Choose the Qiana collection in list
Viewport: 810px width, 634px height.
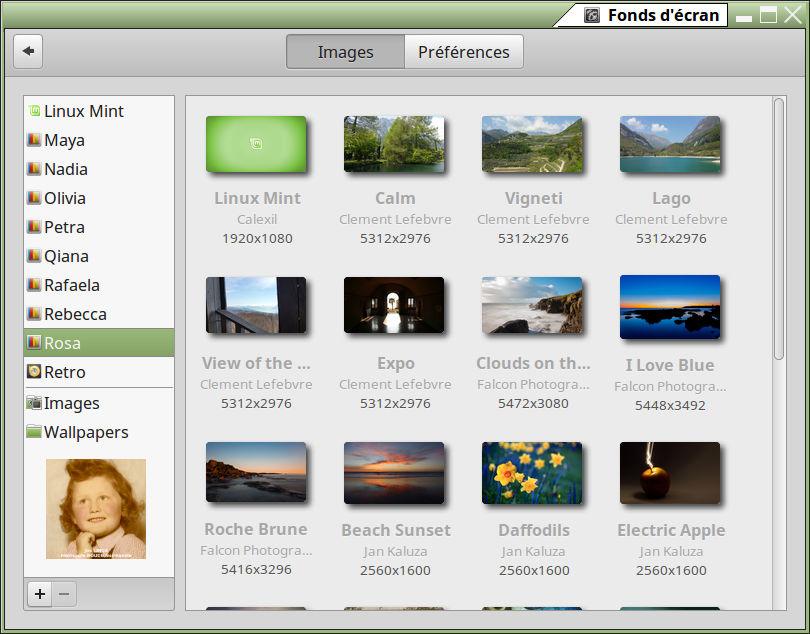pyautogui.click(x=99, y=256)
